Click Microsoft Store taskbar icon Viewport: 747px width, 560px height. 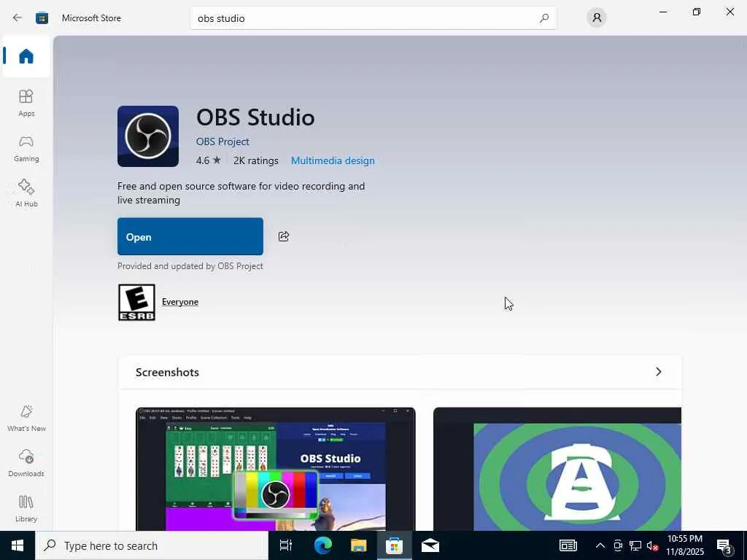pos(395,545)
